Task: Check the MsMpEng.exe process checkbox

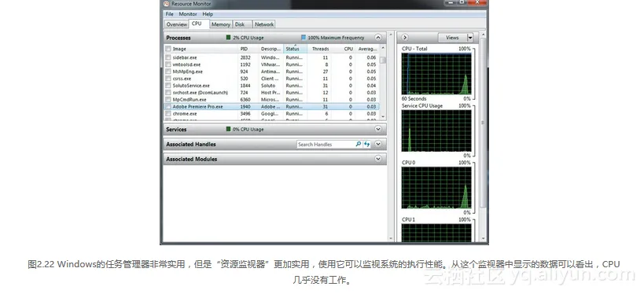Action: pyautogui.click(x=168, y=72)
